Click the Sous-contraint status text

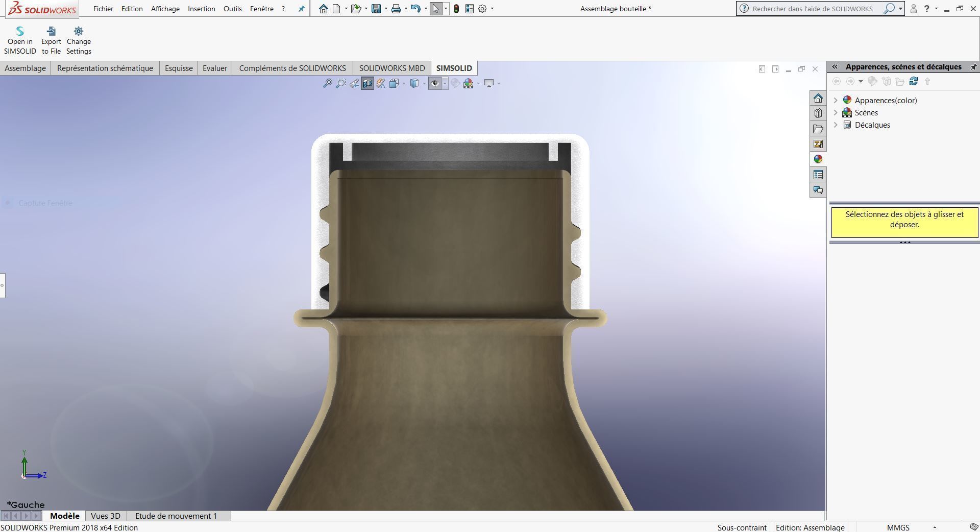coord(742,527)
